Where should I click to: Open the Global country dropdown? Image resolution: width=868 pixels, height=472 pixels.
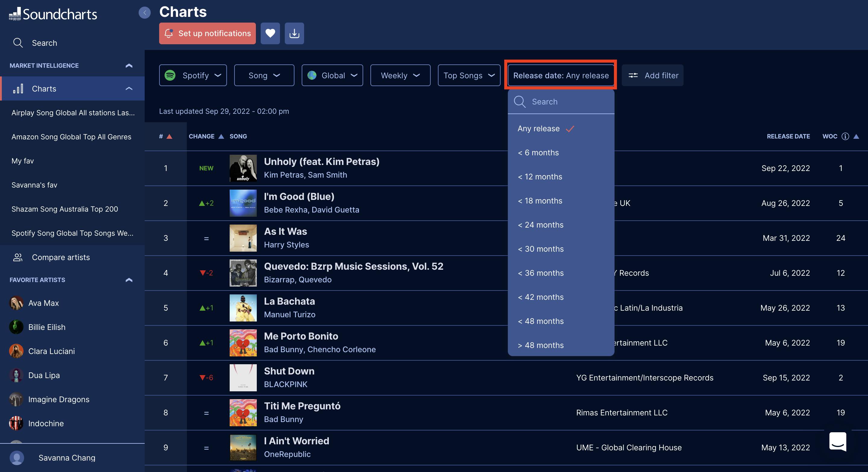pos(332,76)
